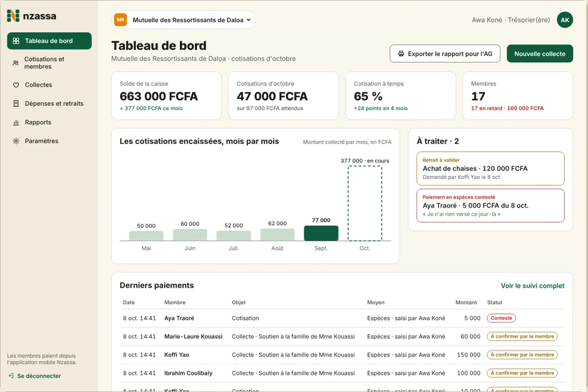Viewport: 588px width, 392px height.
Task: Click the Statut column header
Action: click(495, 302)
